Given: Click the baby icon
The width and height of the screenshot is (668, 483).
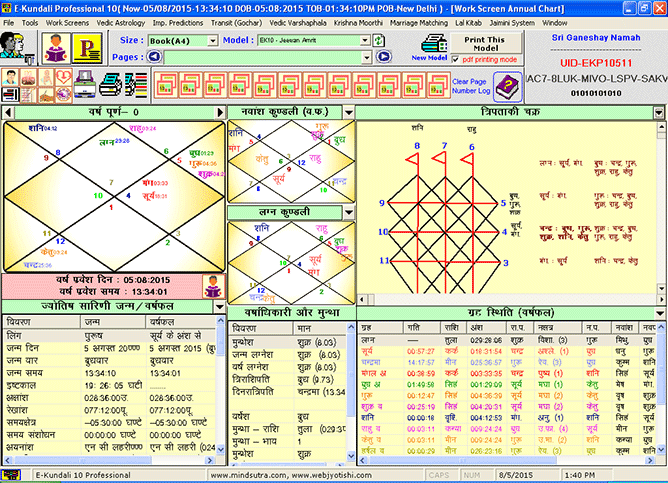Looking at the screenshot, I should click(x=46, y=78).
